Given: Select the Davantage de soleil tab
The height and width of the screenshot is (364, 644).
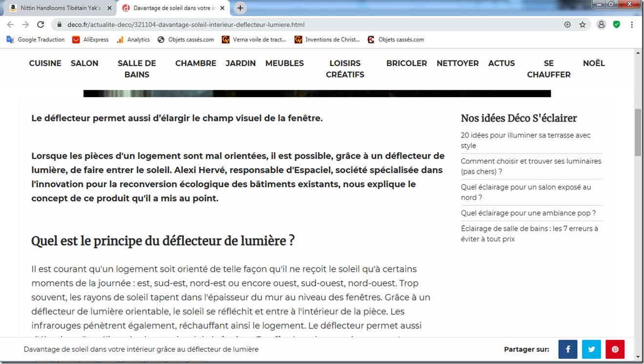Looking at the screenshot, I should [x=173, y=8].
